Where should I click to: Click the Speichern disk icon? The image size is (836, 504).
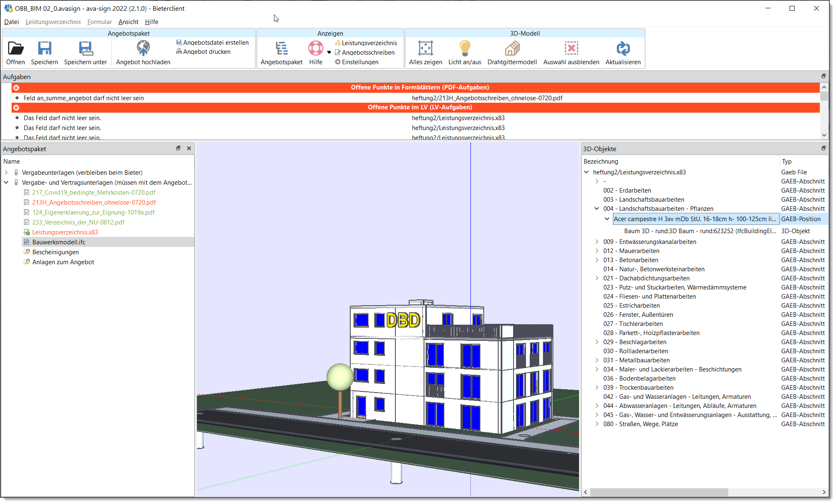[x=44, y=48]
